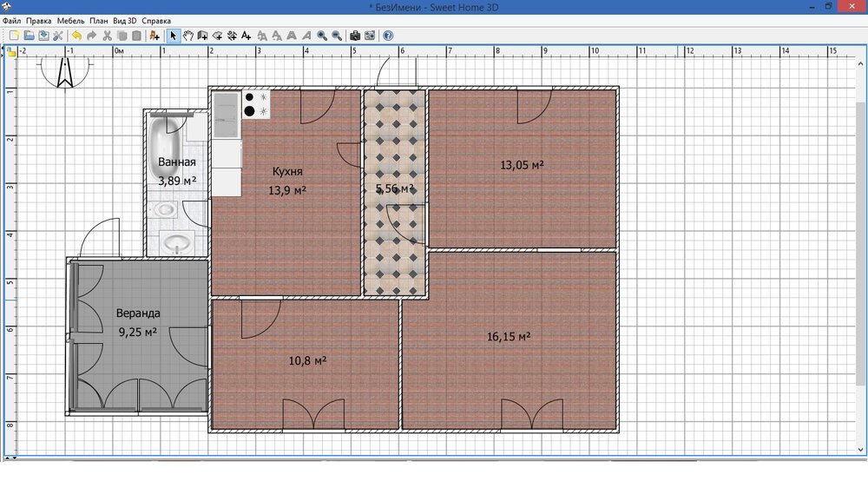Open help with the question mark icon
Image resolution: width=868 pixels, height=488 pixels.
click(x=388, y=36)
